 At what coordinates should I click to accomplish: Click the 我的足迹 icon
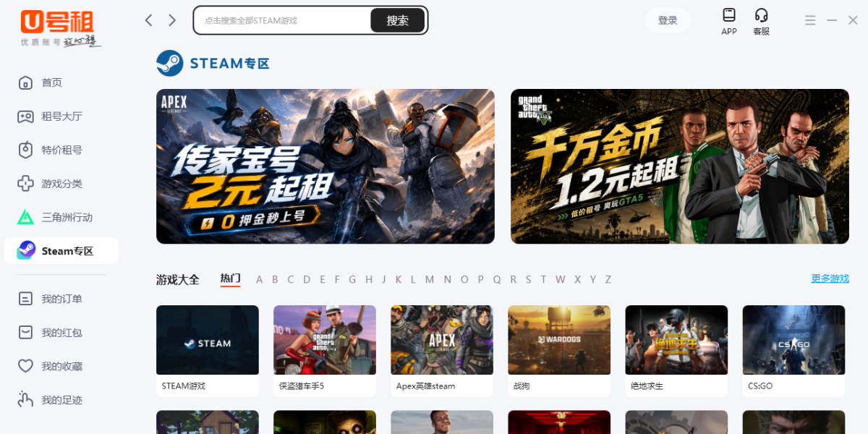coord(25,399)
